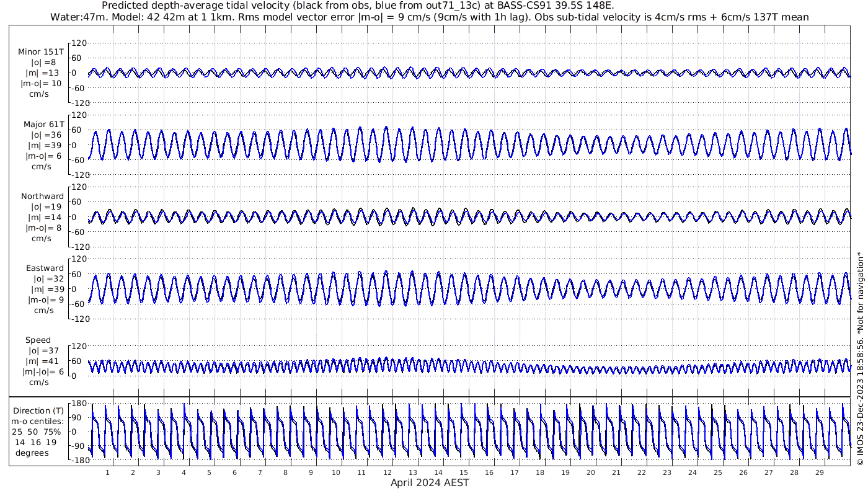Select "|m|-|o|= 6" in the Speed panel
The height and width of the screenshot is (496, 868).
tap(42, 372)
